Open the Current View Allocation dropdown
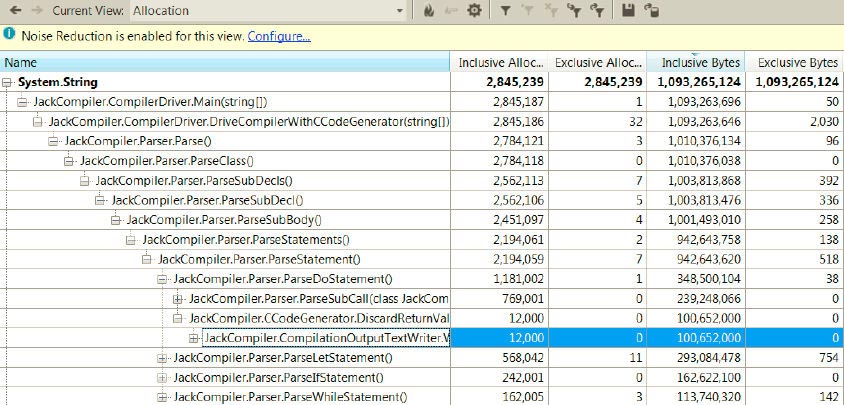The height and width of the screenshot is (405, 844). pos(400,11)
